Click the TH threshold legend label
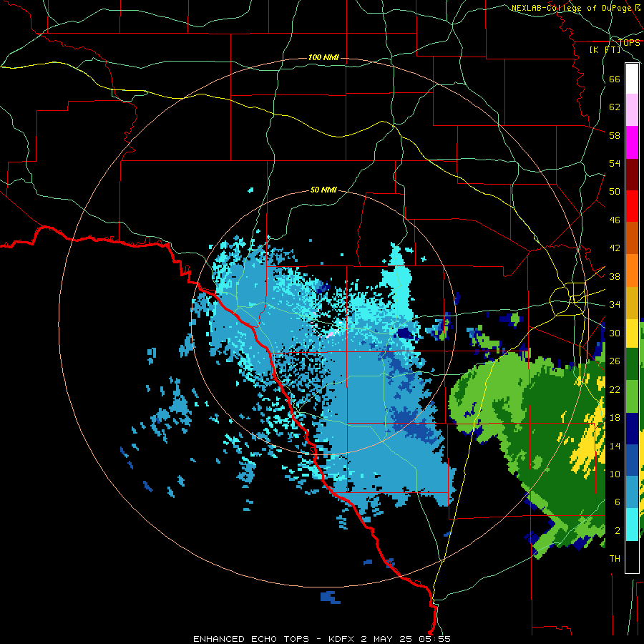Screen dimensions: 644x644 click(x=615, y=559)
